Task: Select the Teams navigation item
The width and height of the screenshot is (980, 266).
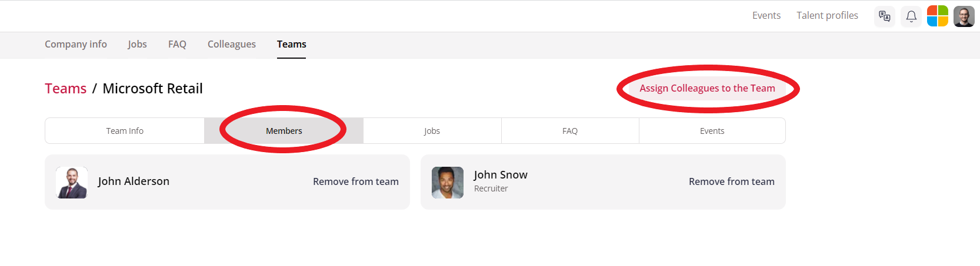Action: pos(292,45)
